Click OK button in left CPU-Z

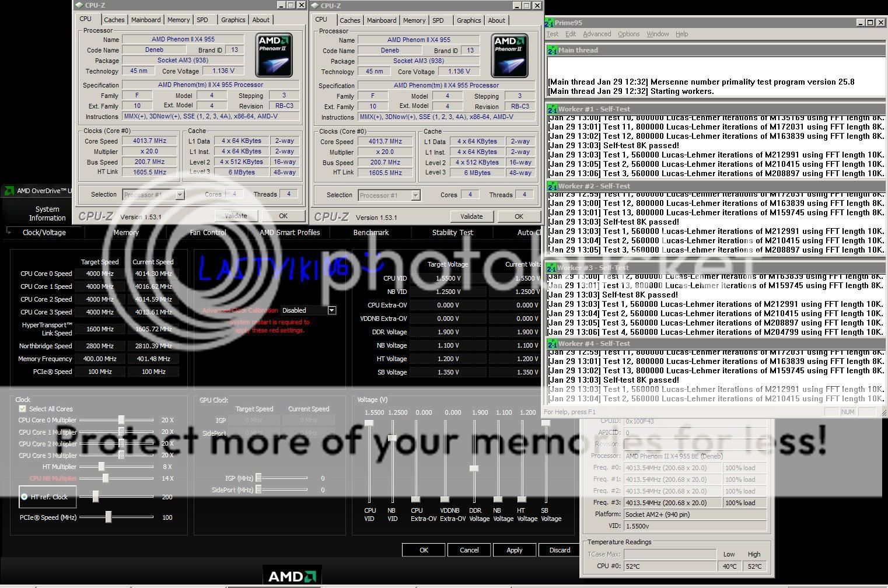[283, 216]
